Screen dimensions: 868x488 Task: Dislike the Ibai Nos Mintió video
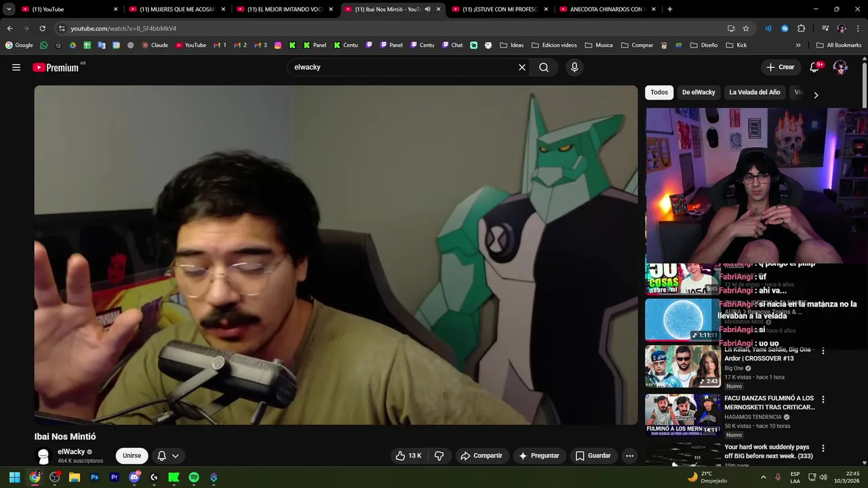[x=439, y=455]
